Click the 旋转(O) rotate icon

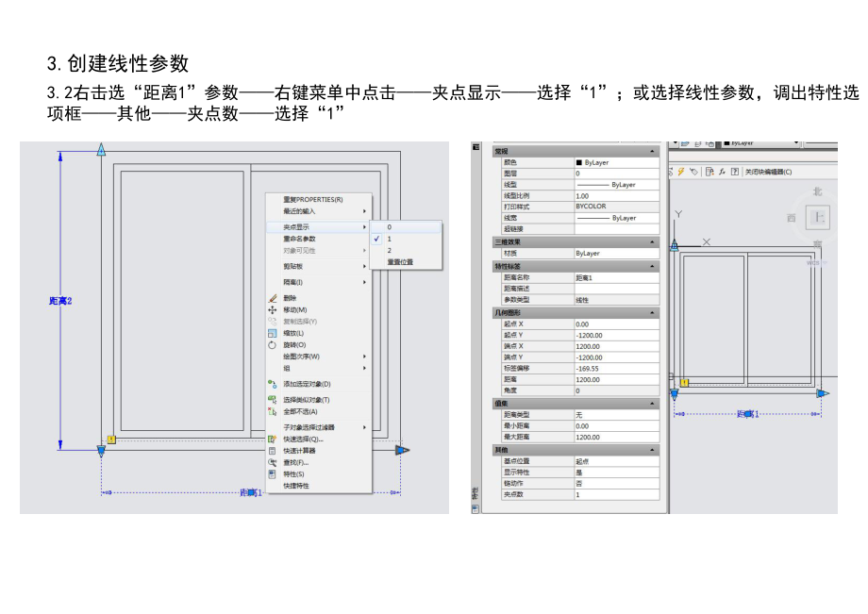point(273,344)
